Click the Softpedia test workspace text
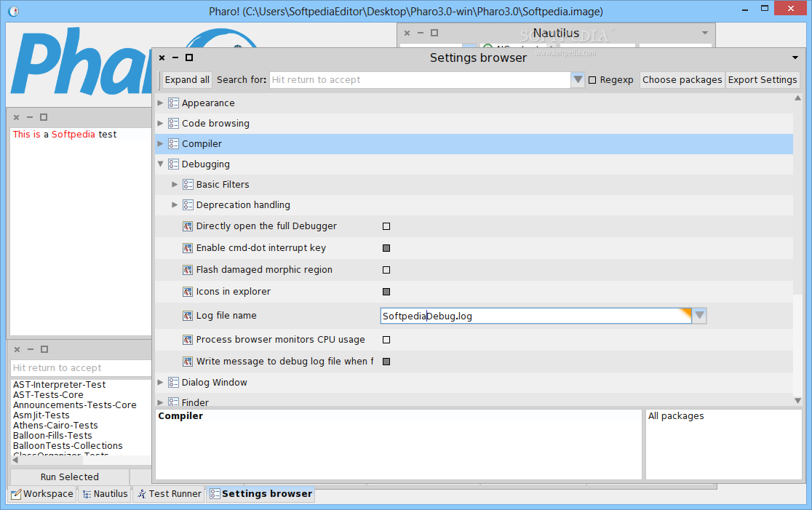The width and height of the screenshot is (812, 510). point(65,134)
